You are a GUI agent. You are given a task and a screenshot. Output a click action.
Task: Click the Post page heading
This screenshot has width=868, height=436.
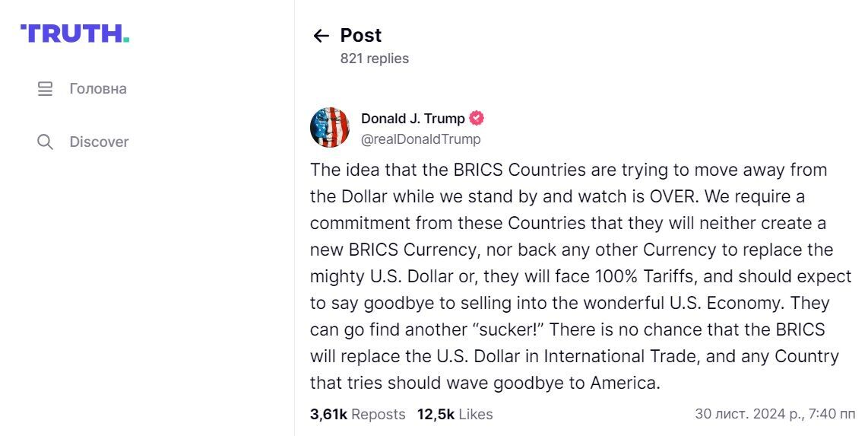[x=360, y=36]
